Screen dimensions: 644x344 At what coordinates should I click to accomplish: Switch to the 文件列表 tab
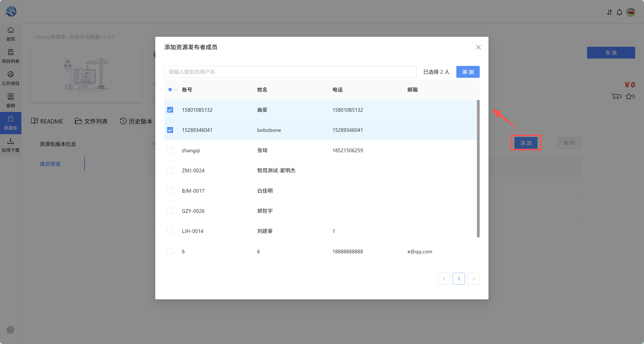(x=91, y=121)
